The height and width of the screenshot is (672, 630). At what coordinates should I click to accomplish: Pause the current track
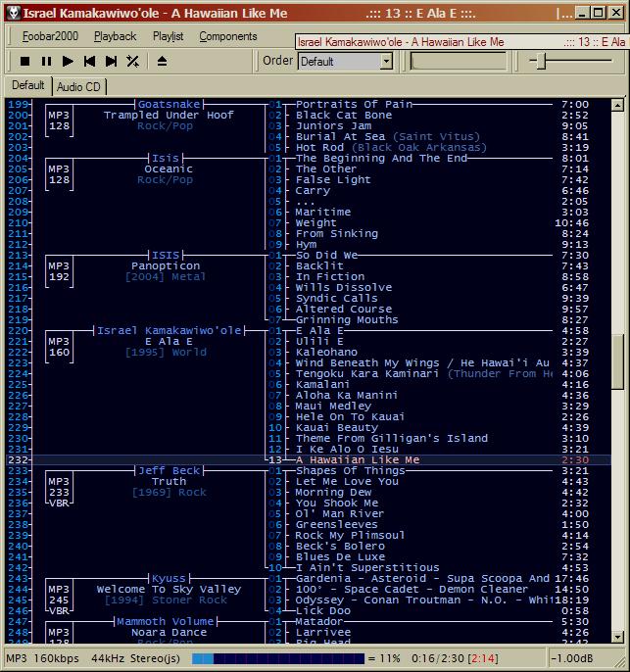46,62
